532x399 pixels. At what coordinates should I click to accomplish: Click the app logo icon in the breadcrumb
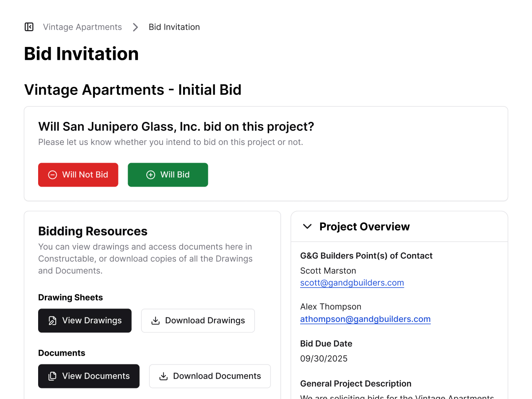point(29,27)
